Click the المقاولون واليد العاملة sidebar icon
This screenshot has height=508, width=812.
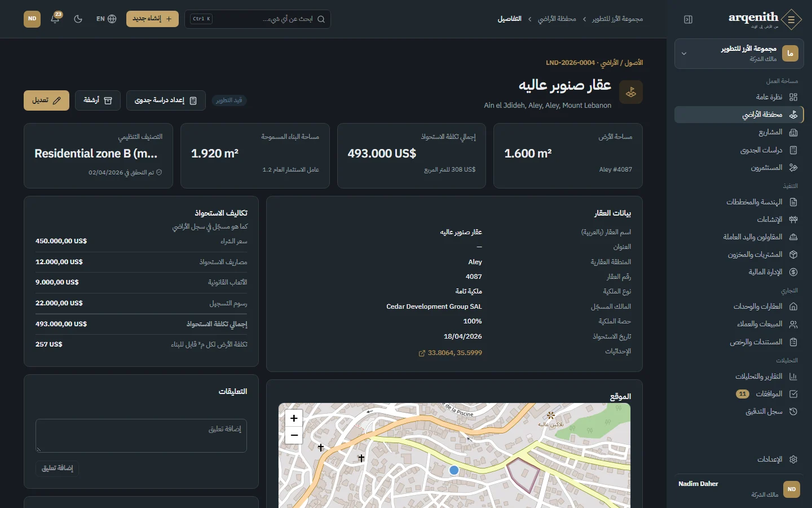tap(793, 237)
